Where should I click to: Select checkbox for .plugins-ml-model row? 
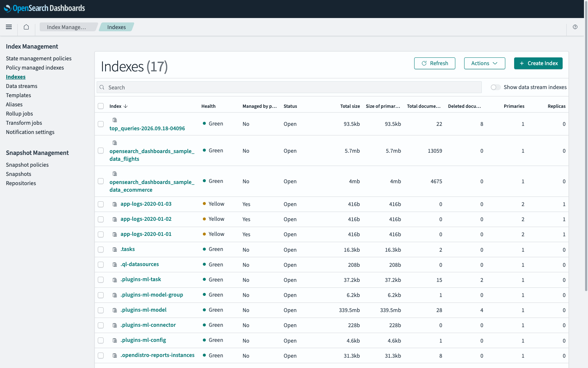101,310
